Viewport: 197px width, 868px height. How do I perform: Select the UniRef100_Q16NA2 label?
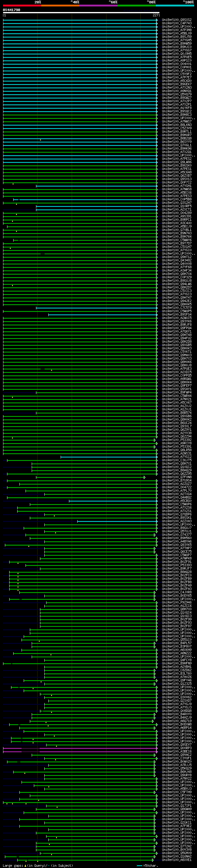click(x=177, y=857)
